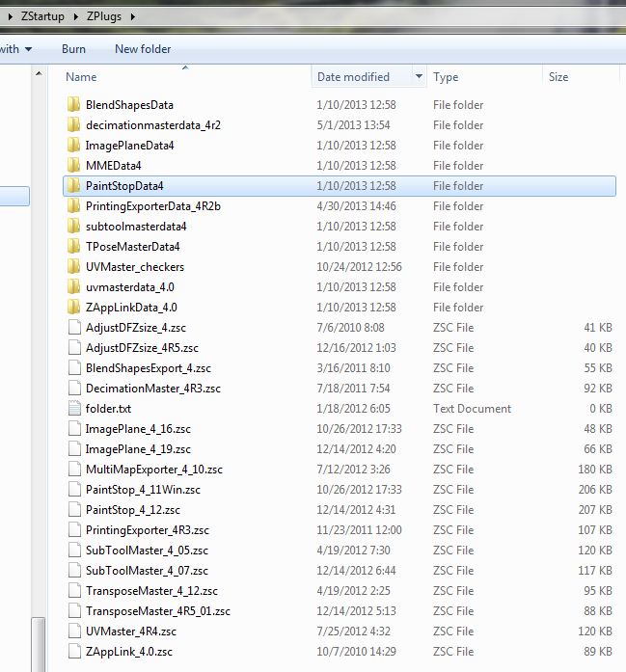Click the ImagePlane_4_19.zsc file icon
The image size is (626, 672).
[74, 448]
